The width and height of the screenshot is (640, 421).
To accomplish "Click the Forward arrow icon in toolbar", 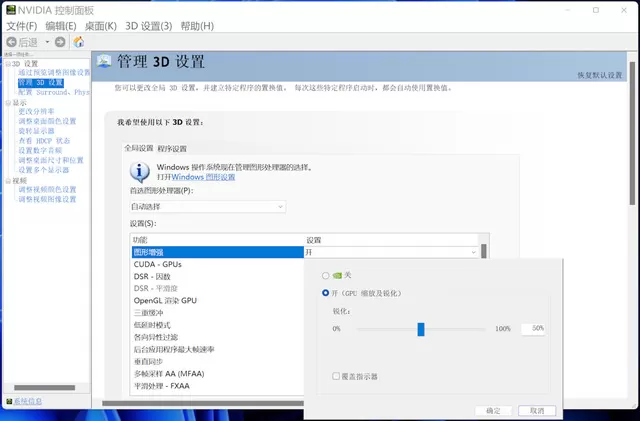I will click(60, 42).
